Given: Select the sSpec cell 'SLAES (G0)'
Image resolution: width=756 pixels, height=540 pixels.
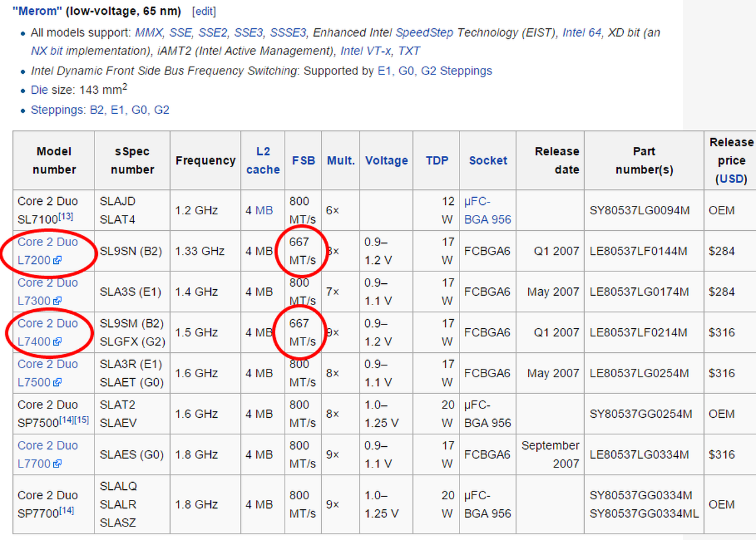Looking at the screenshot, I should (x=131, y=454).
